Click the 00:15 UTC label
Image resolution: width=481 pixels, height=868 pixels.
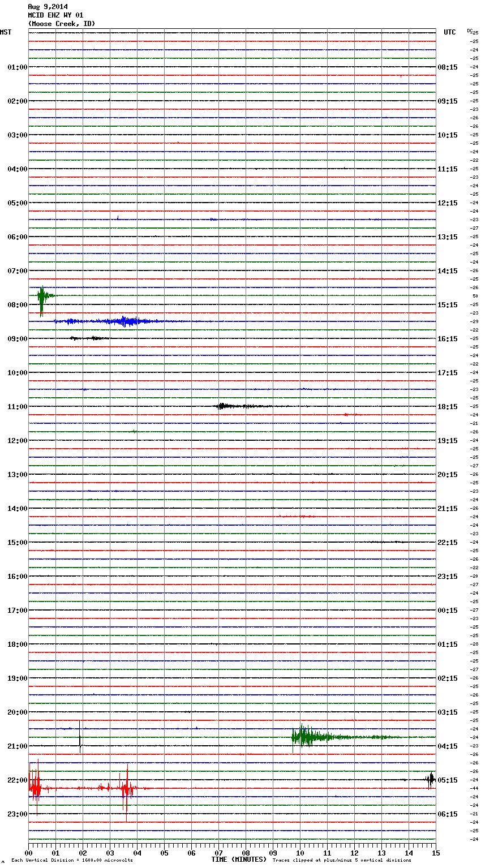pyautogui.click(x=448, y=611)
